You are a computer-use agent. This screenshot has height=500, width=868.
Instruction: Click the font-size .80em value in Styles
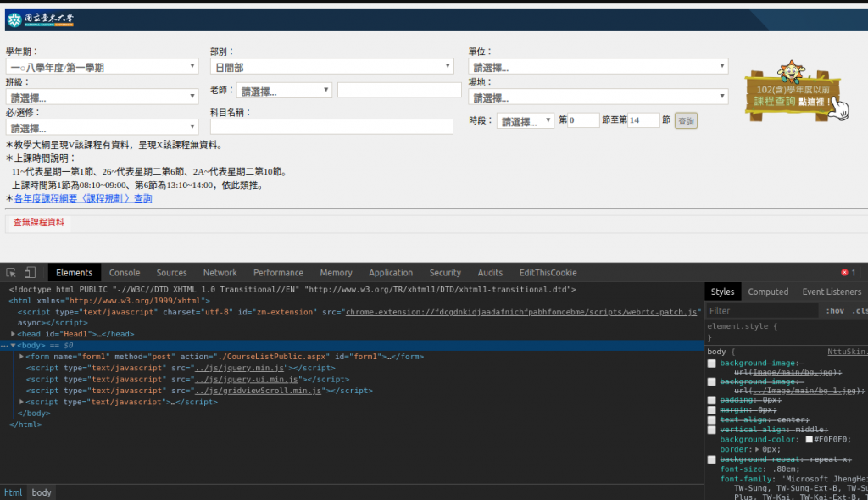[x=785, y=469]
